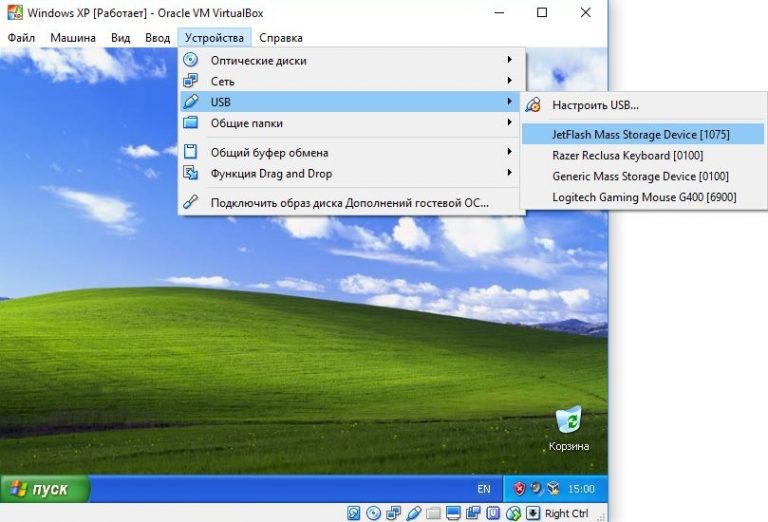Viewport: 768px width, 522px height.
Task: Expand Общие папки submenu arrow
Action: pos(509,122)
